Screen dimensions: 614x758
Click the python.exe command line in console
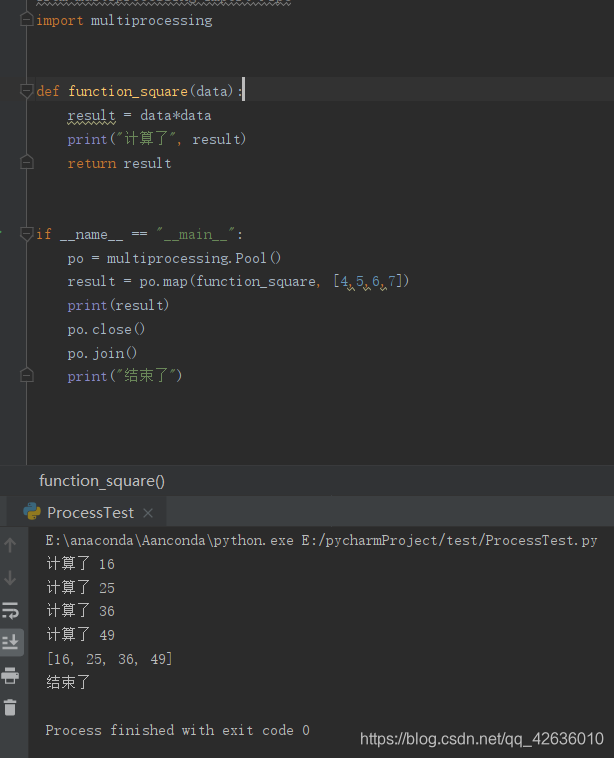322,540
